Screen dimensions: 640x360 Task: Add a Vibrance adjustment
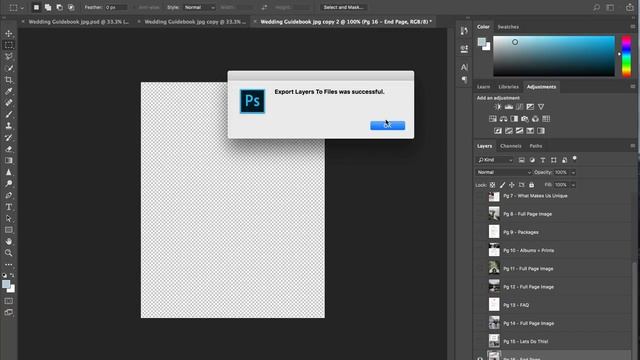pyautogui.click(x=541, y=107)
